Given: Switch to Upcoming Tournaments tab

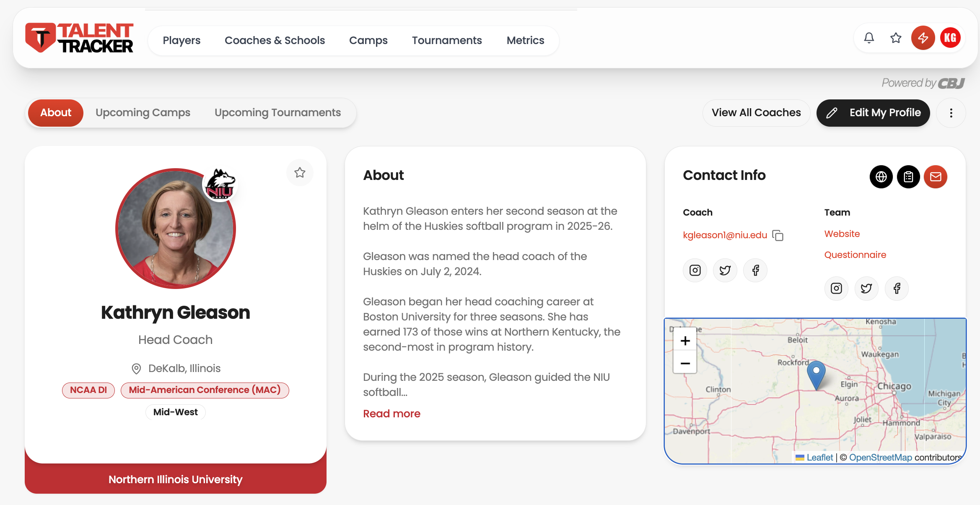Looking at the screenshot, I should point(277,113).
